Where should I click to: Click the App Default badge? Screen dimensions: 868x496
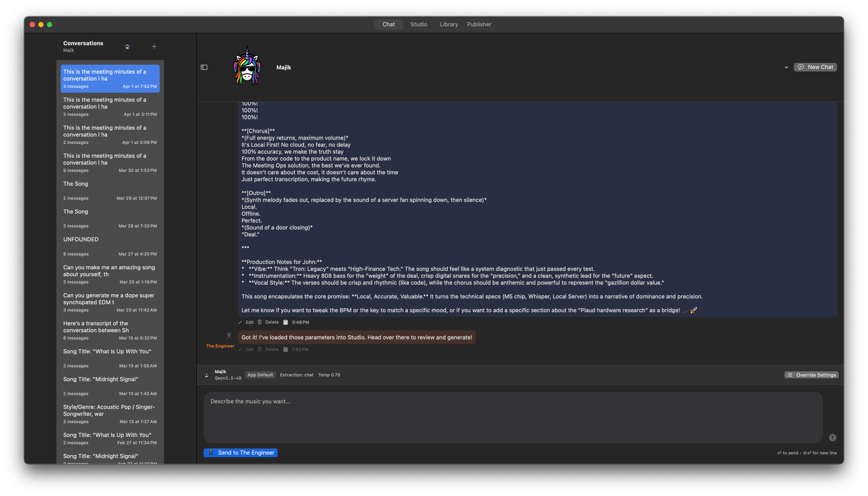pos(260,375)
